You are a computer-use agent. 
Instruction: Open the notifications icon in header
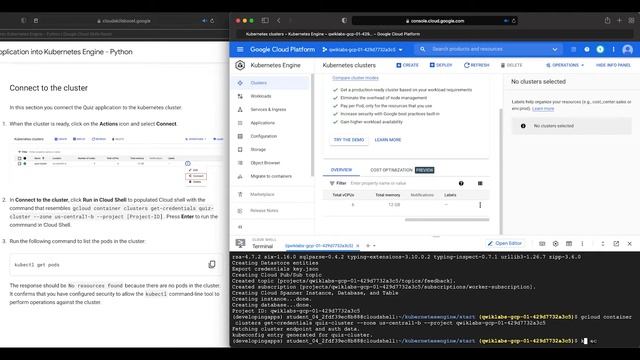[x=600, y=49]
